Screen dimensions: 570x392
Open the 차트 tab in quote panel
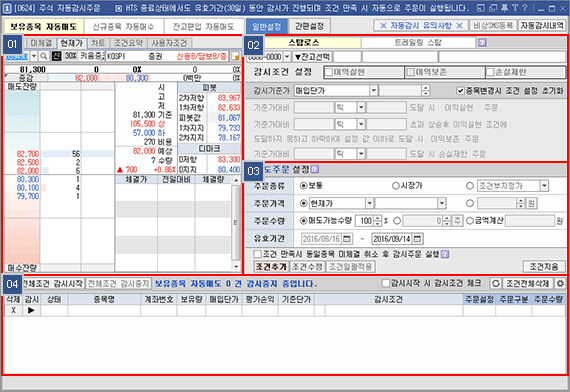[x=97, y=43]
